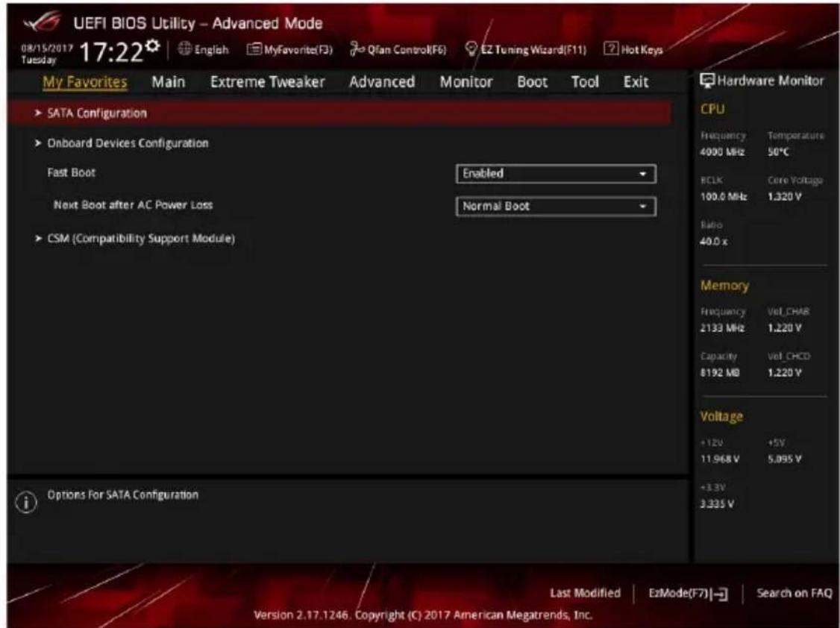Click the 17:22 clock display
The height and width of the screenshot is (628, 840).
pyautogui.click(x=111, y=52)
